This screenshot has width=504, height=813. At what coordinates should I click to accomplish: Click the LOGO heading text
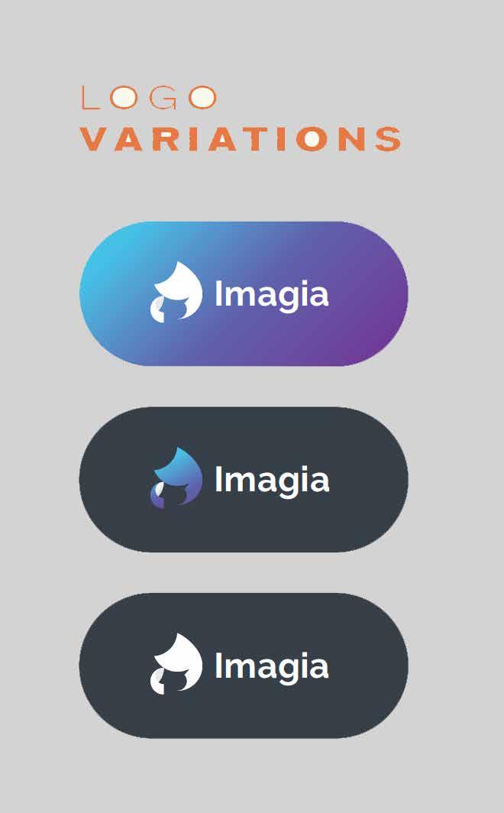(149, 98)
